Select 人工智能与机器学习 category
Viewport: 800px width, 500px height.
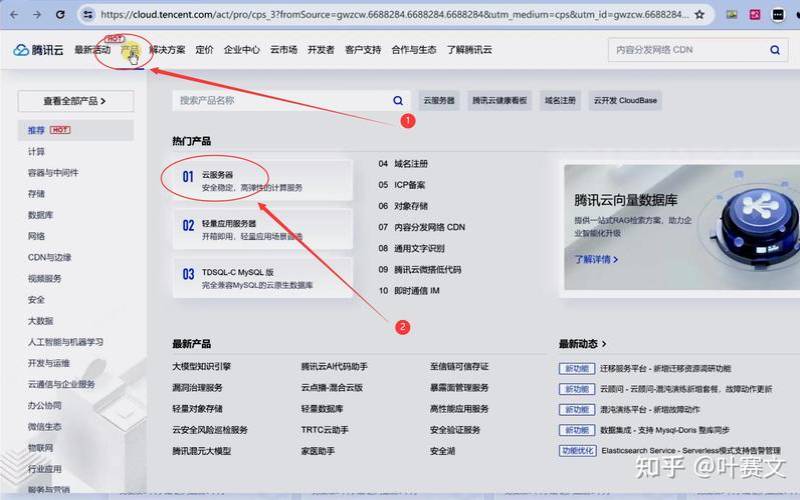click(65, 342)
